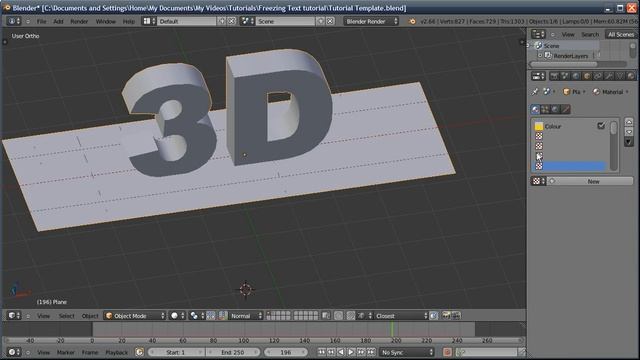The image size is (640, 360).
Task: Open the Normal transform orientation dropdown
Action: [x=246, y=316]
